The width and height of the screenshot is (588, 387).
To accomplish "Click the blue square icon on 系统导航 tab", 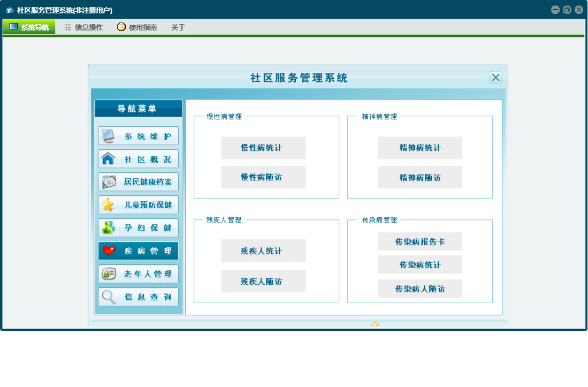I will pyautogui.click(x=13, y=27).
